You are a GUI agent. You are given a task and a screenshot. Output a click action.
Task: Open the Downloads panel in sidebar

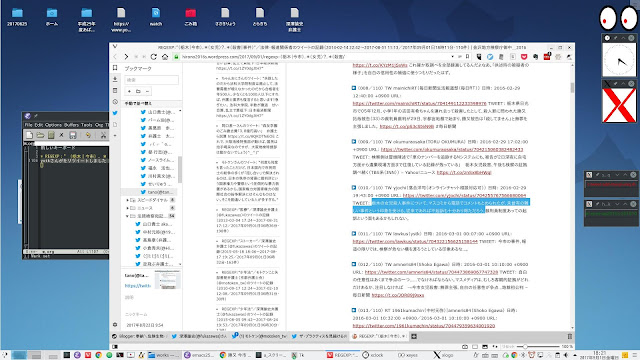point(115,79)
